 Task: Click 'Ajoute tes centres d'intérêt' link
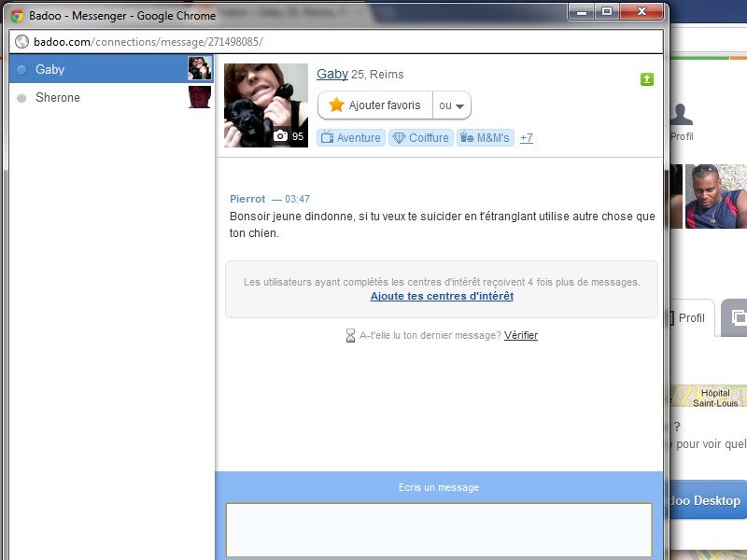point(442,296)
